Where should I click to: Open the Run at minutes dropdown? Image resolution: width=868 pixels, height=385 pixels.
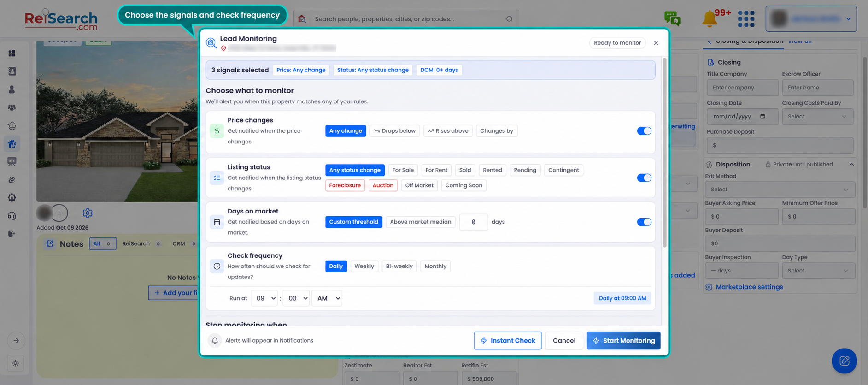(296, 298)
